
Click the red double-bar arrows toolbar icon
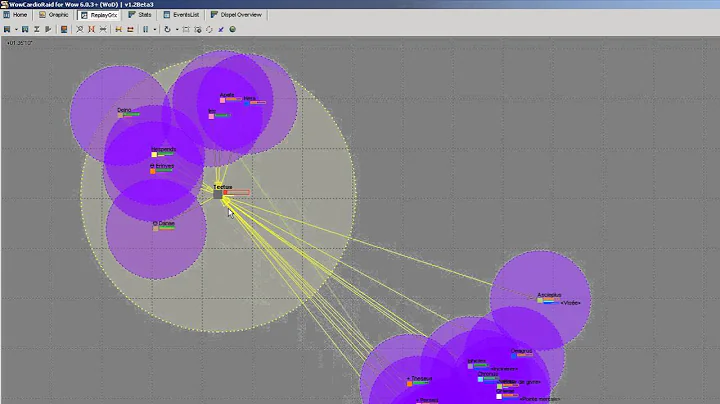tap(130, 29)
